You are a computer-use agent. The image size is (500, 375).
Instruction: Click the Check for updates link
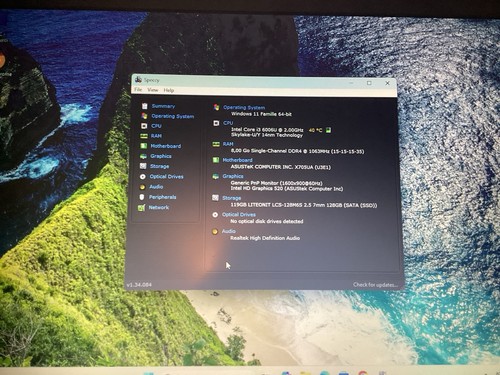[375, 285]
